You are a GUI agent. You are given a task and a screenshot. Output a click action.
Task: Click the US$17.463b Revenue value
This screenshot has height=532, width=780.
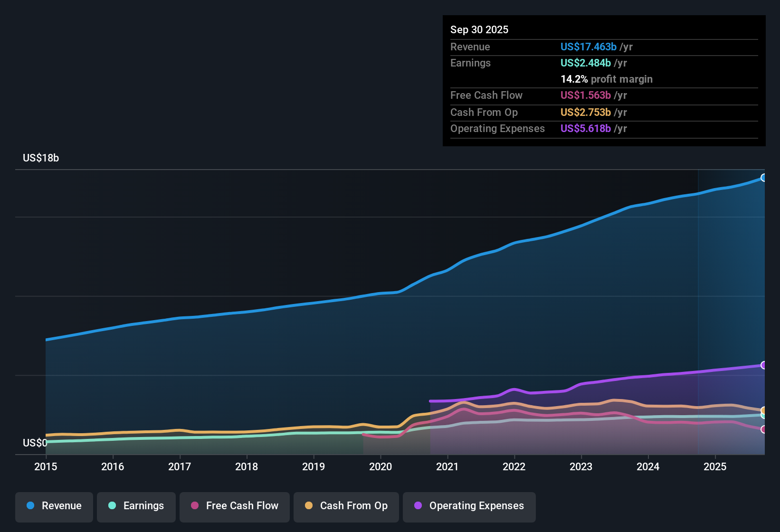tap(588, 47)
